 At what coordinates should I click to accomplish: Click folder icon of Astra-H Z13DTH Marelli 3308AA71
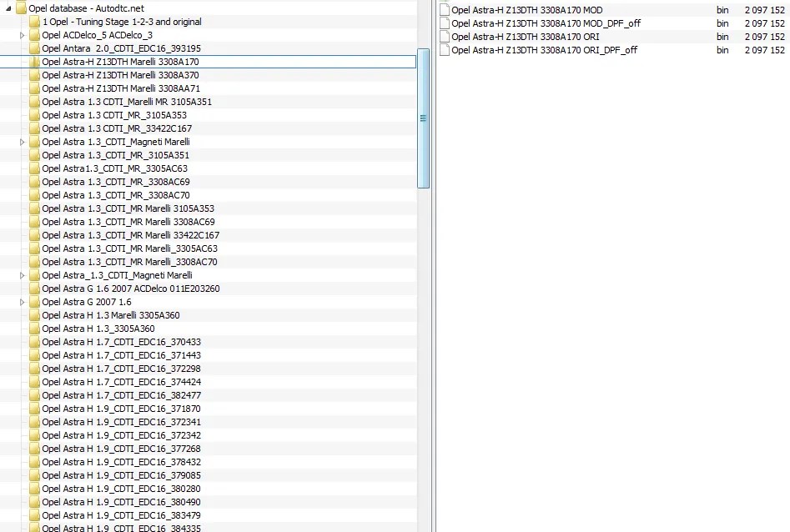tap(34, 88)
